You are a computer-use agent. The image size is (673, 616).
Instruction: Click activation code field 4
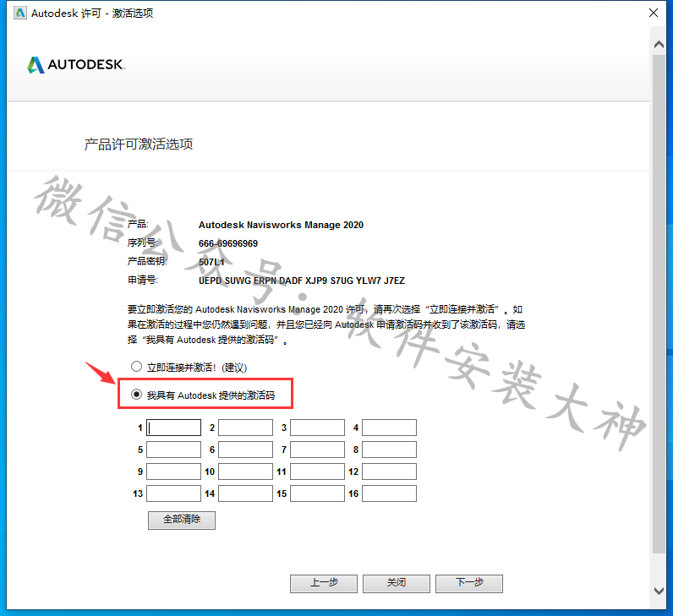tap(389, 428)
